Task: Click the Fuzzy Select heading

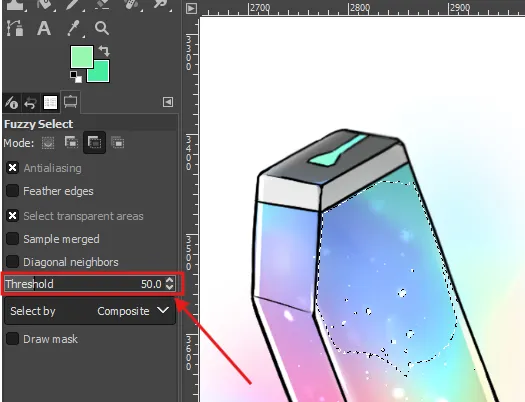Action: pyautogui.click(x=38, y=124)
